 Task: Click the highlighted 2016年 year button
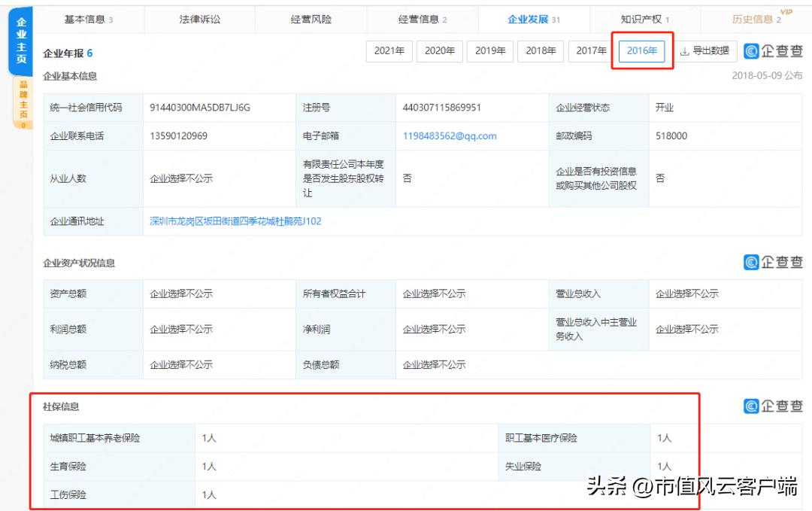641,51
